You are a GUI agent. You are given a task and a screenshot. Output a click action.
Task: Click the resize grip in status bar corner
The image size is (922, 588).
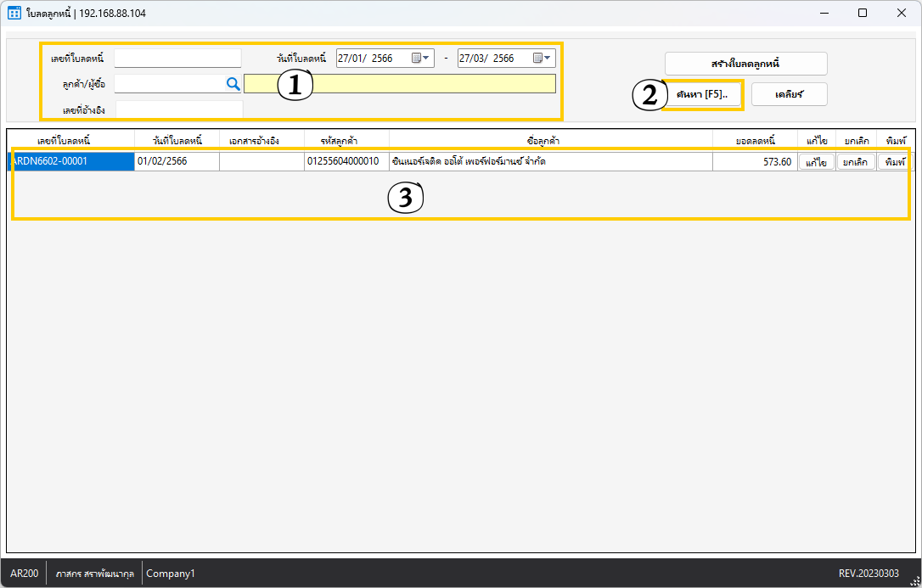click(913, 579)
